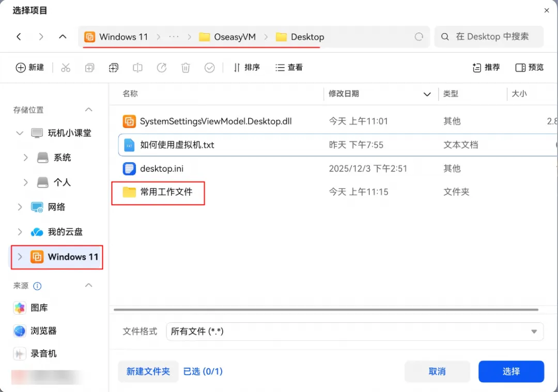Open the 排序 sort menu
558x392 pixels.
pos(246,68)
